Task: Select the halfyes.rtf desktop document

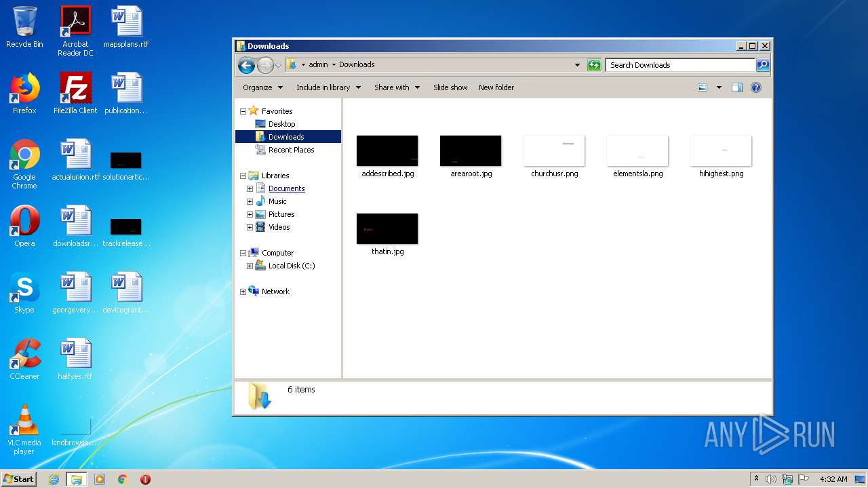Action: [75, 359]
